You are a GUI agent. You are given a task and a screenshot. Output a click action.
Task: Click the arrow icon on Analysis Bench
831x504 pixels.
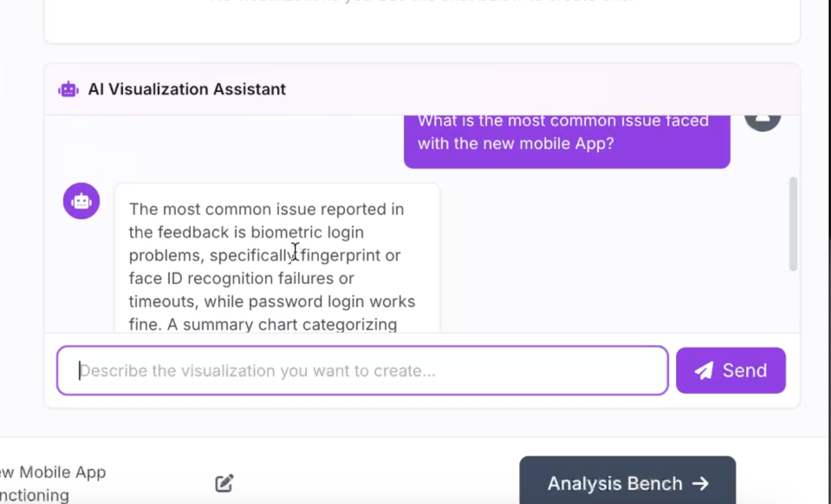coord(700,484)
